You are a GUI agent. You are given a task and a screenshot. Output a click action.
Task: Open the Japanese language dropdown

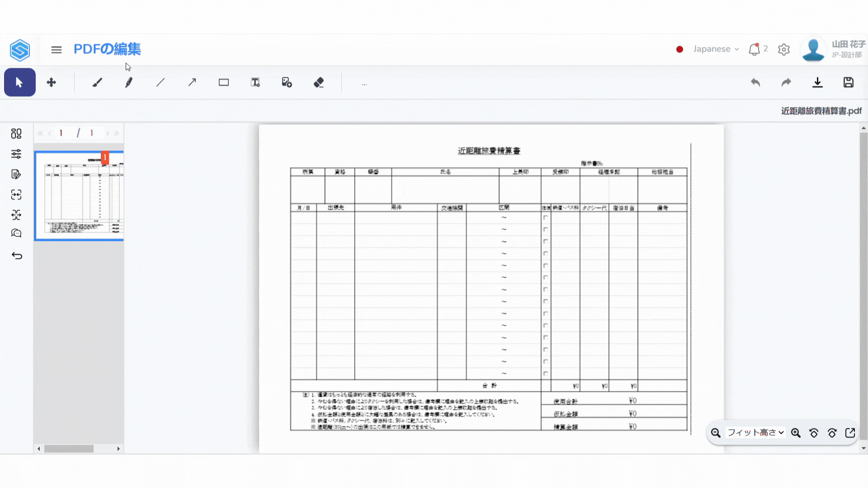716,49
